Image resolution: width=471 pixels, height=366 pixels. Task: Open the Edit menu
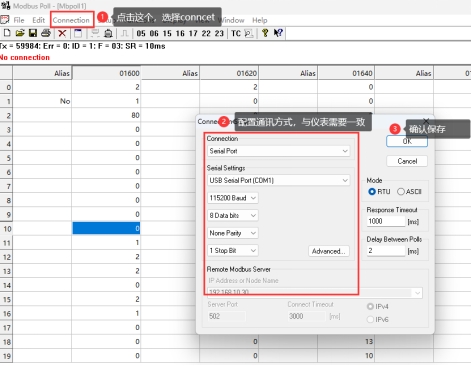[38, 20]
